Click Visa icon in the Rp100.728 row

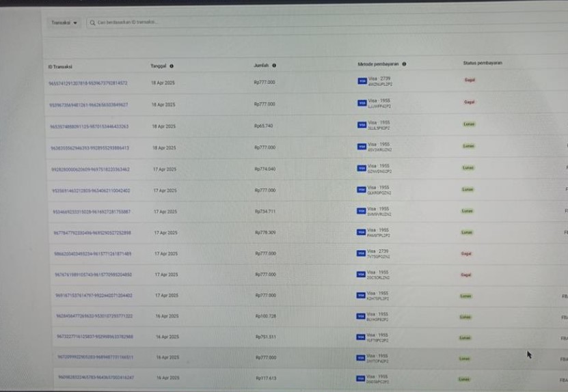[x=362, y=317]
